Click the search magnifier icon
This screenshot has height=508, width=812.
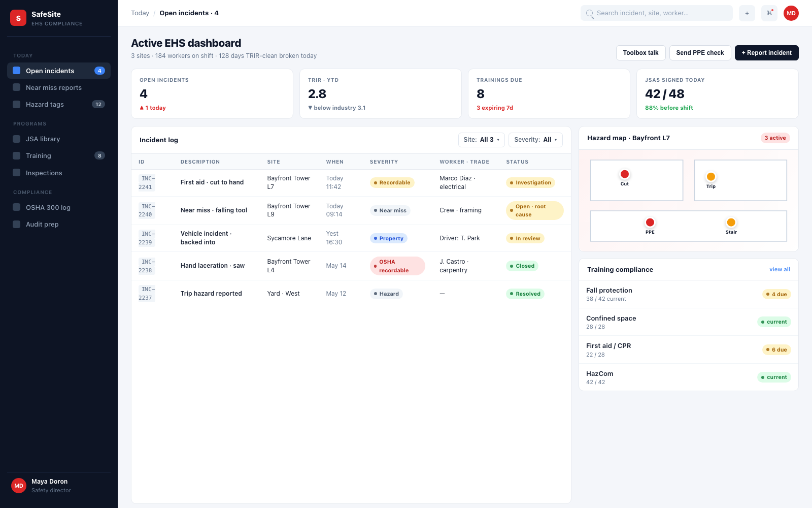590,13
